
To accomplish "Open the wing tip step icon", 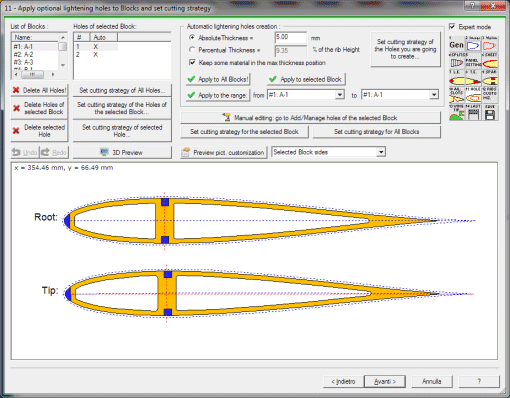I will pos(457,113).
